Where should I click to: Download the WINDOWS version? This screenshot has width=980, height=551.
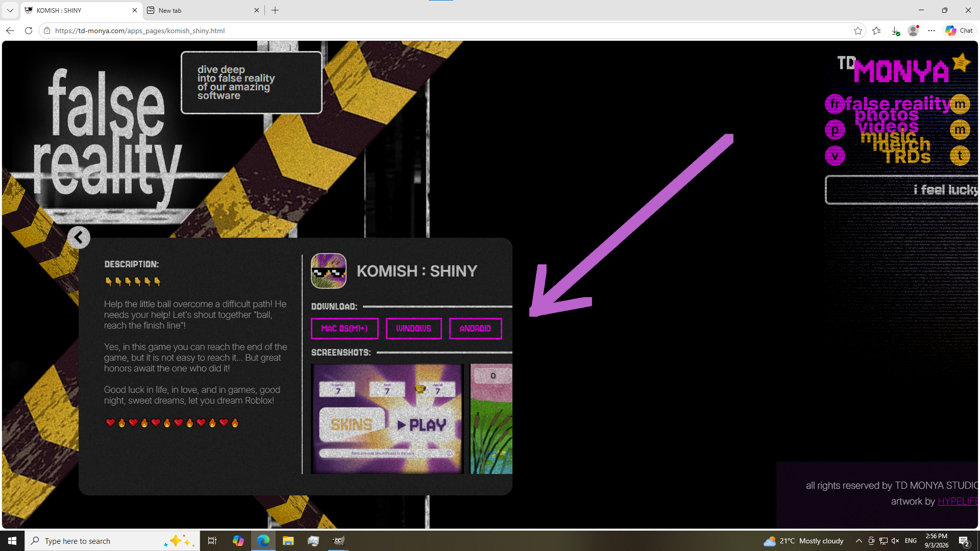[x=413, y=329]
